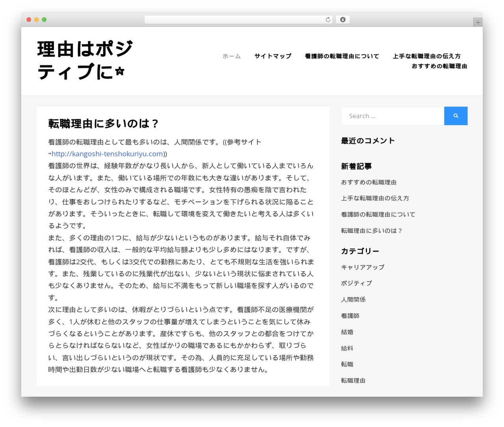Select おすすめの転職理由 in the top menu
Viewport: 504px width, 427px height.
click(439, 66)
